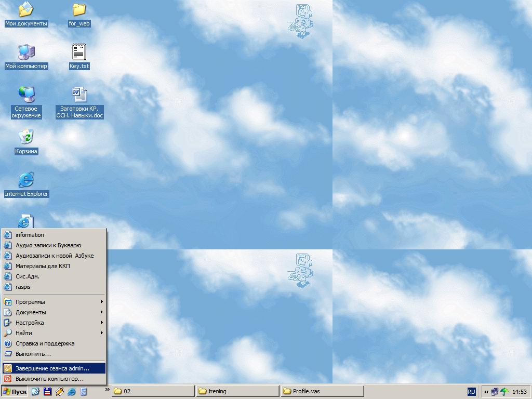Screen dimensions: 532x399
Task: Click the green umbrella tray icon
Action: coord(504,392)
